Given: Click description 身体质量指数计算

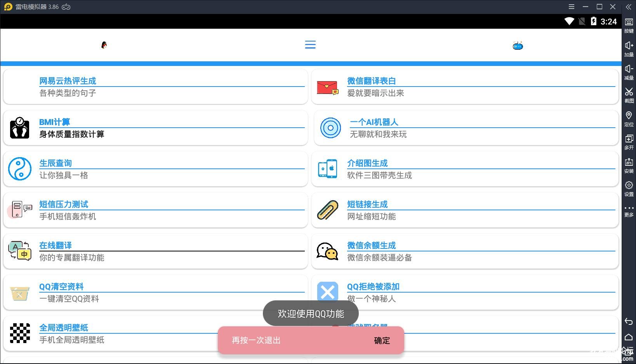Looking at the screenshot, I should 72,134.
